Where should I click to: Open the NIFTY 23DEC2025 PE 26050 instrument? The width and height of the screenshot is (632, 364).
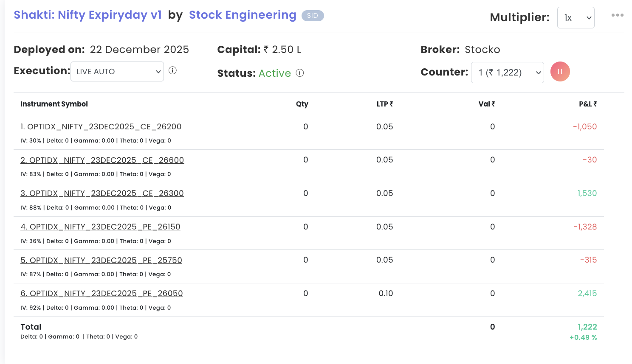coord(102,294)
